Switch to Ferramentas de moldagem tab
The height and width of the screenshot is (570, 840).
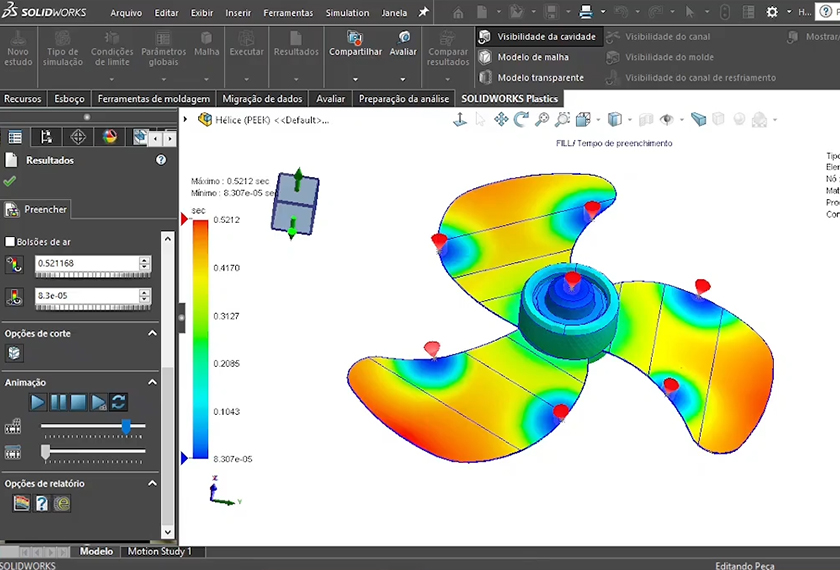click(x=154, y=99)
